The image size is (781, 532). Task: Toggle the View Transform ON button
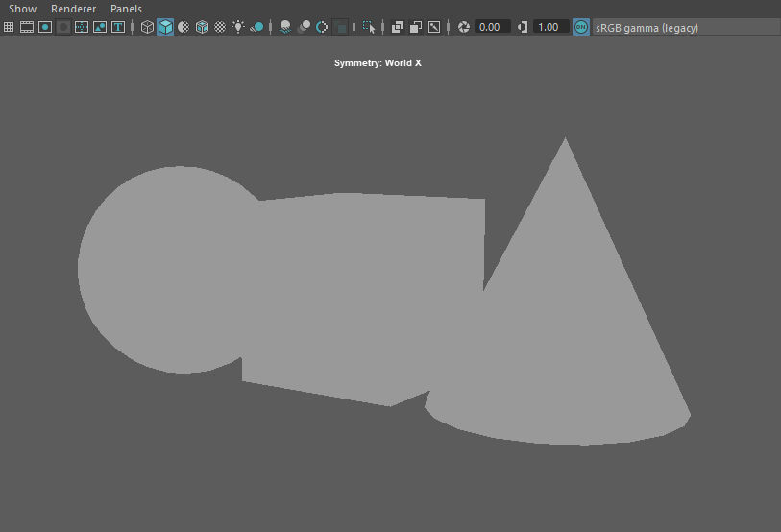pyautogui.click(x=581, y=27)
